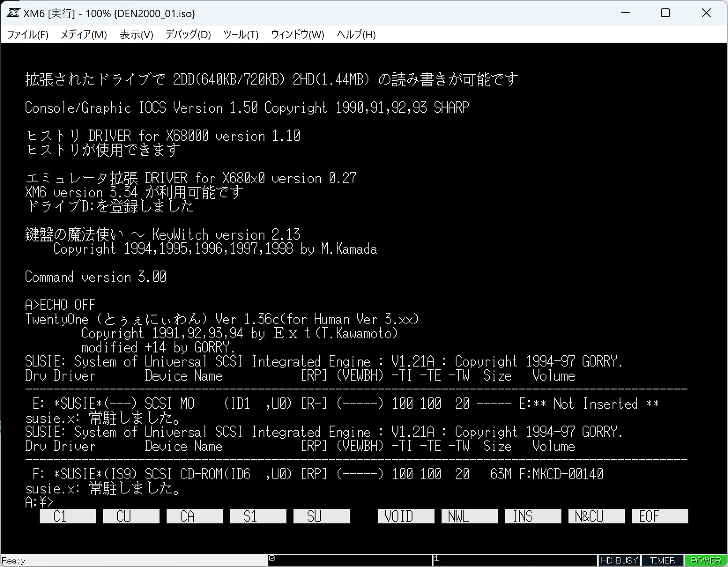Viewport: 728px width, 567px height.
Task: Open the デバッグ(D) menu
Action: (x=188, y=34)
